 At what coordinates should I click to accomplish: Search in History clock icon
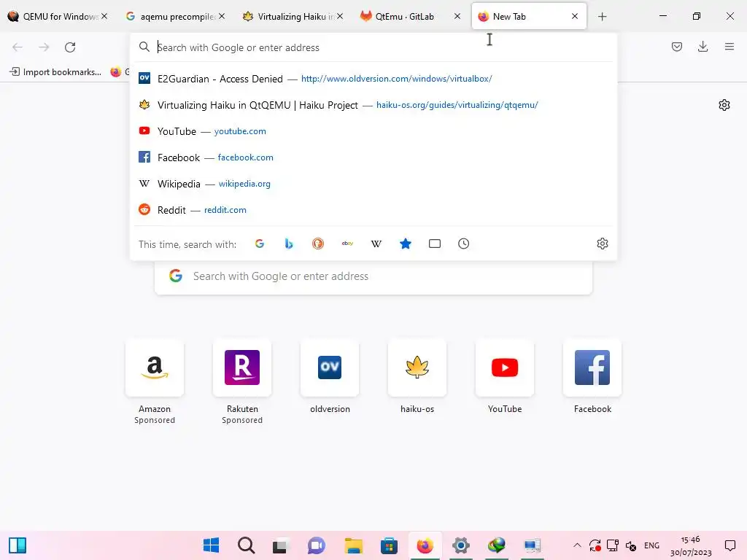pyautogui.click(x=463, y=244)
